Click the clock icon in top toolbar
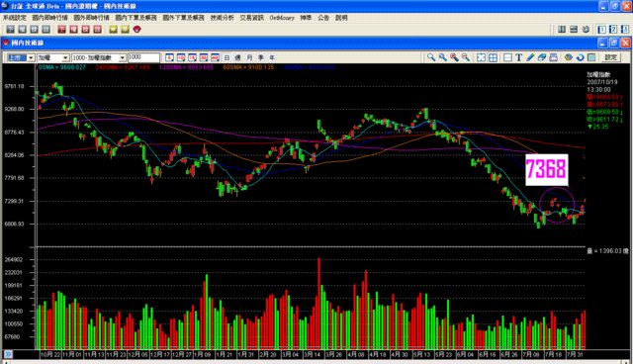This screenshot has width=633, height=364. click(x=586, y=30)
